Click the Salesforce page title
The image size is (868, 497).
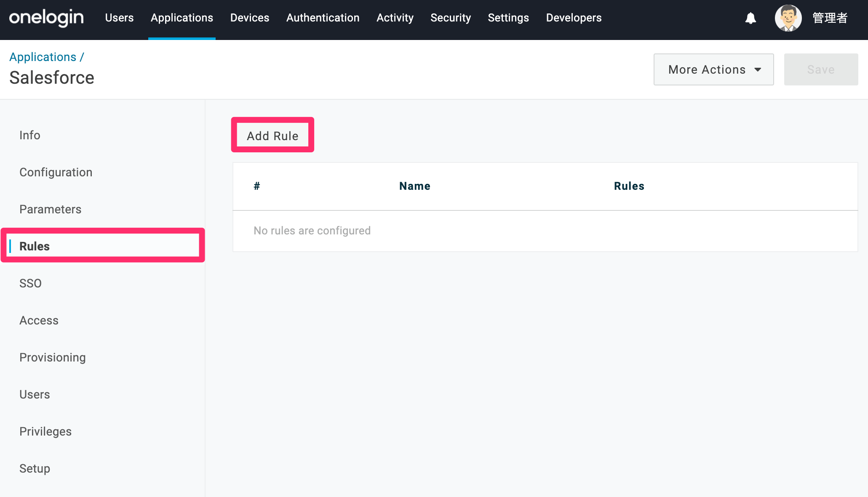click(x=52, y=77)
